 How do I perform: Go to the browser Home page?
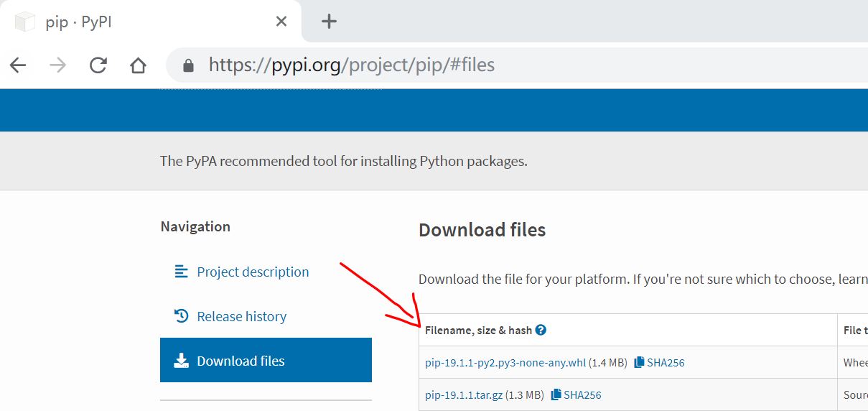click(x=138, y=65)
